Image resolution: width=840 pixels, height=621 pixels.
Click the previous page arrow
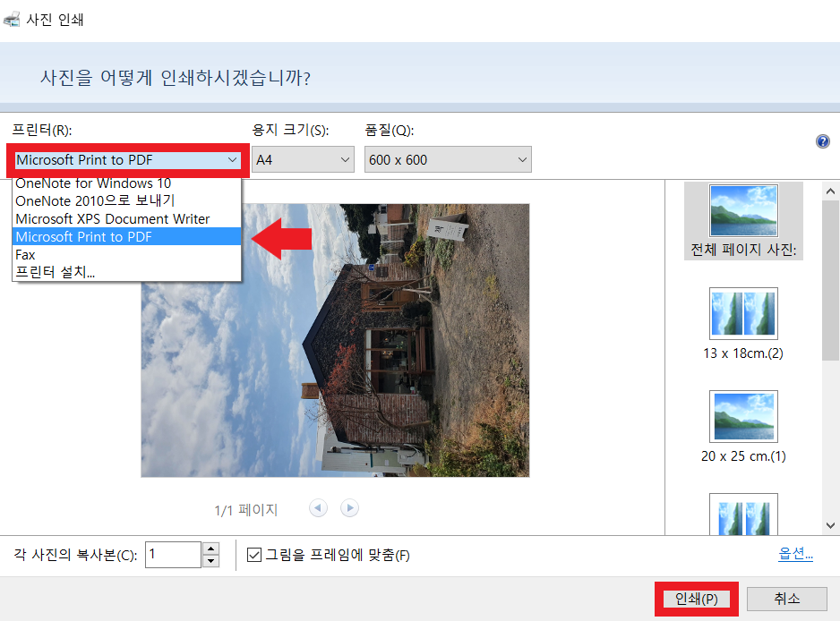(x=318, y=507)
